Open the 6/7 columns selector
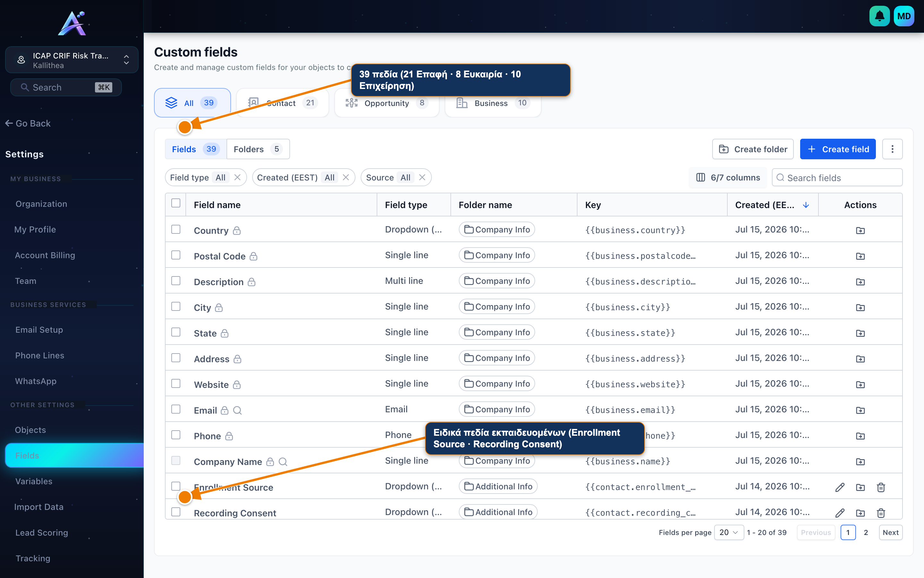This screenshot has width=924, height=578. coord(728,178)
